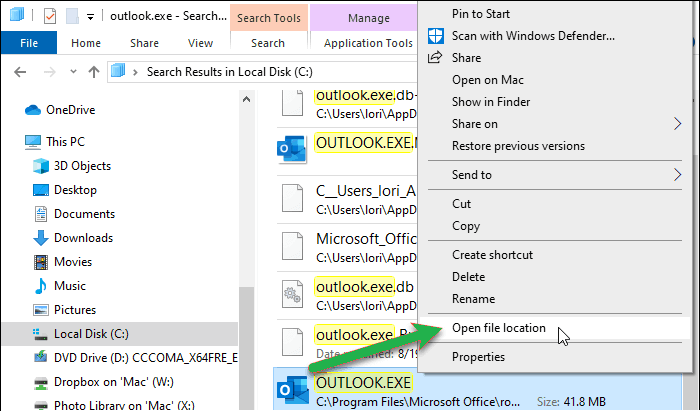Click the This PC monitor icon
The width and height of the screenshot is (700, 411).
click(33, 142)
